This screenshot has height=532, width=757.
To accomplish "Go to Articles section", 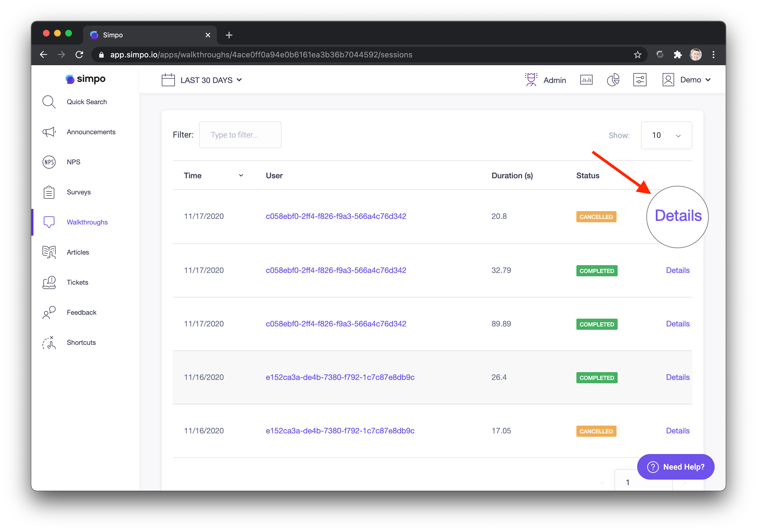I will tap(78, 252).
